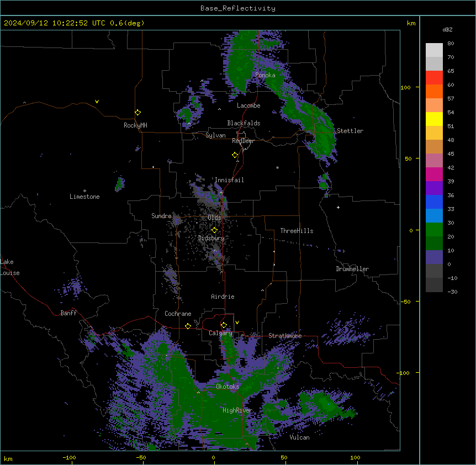Viewport: 476px width, 465px height.
Task: Click the yellow 54-51 dBZ legend swatch
Action: click(x=434, y=119)
